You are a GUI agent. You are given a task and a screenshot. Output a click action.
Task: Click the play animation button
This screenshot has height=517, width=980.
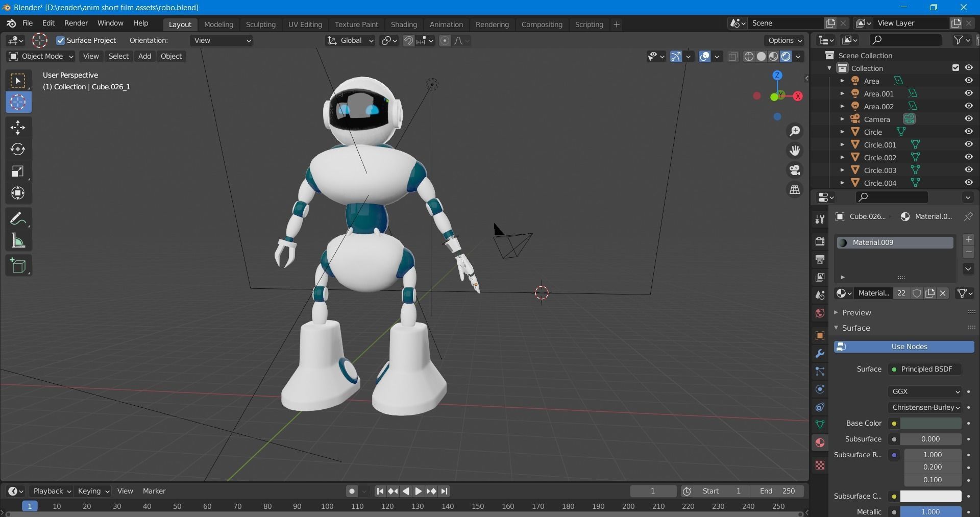[418, 491]
